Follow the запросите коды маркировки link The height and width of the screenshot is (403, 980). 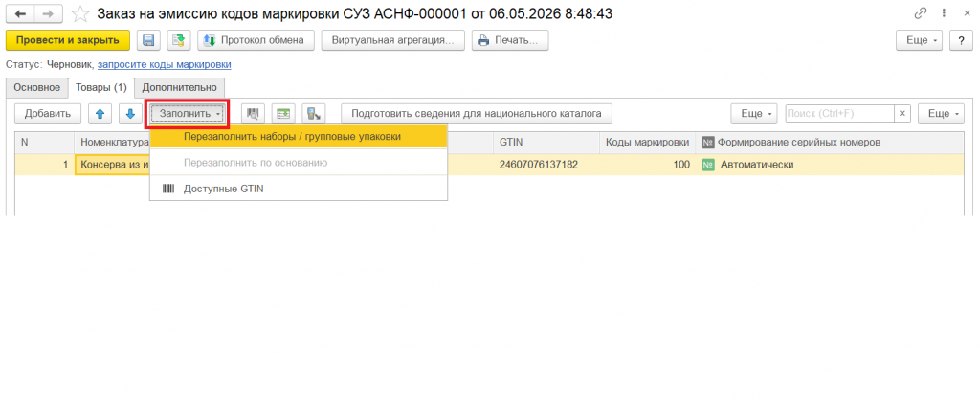tap(165, 64)
